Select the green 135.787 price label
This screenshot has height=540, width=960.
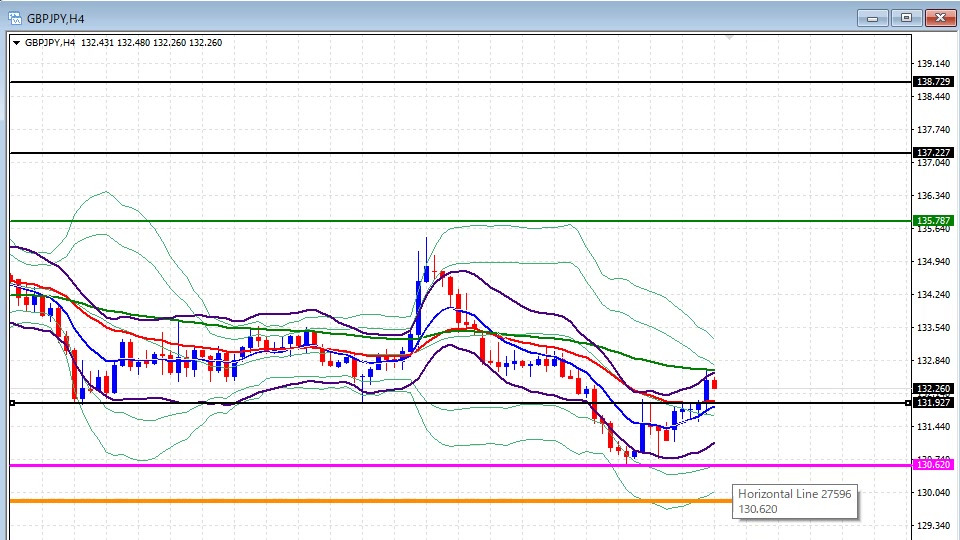tap(933, 220)
